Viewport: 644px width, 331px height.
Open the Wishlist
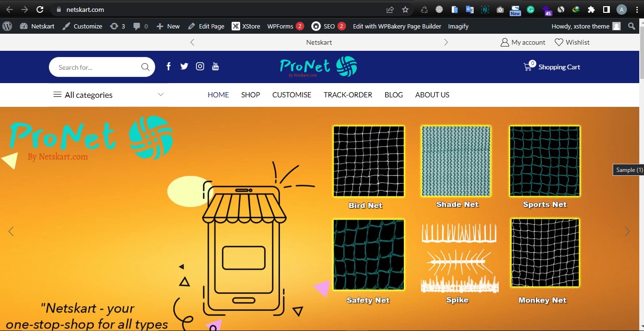(x=572, y=42)
